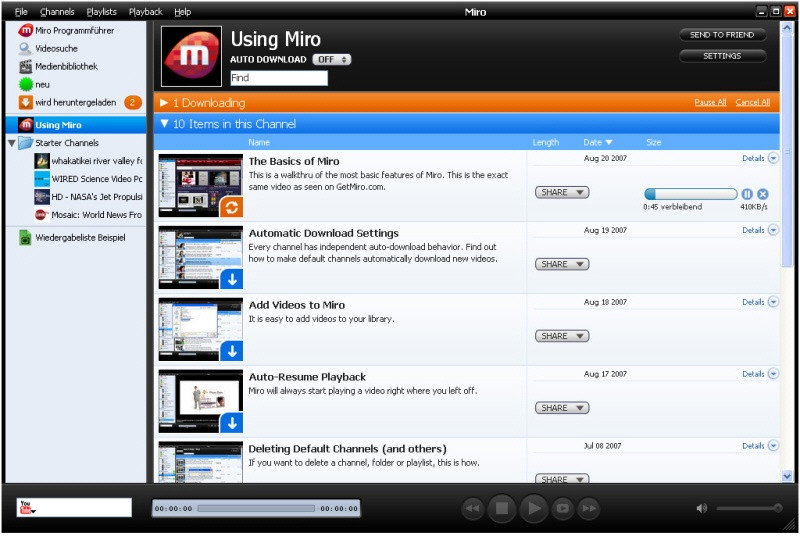Sort by Date column header
Screen dimensions: 800x536
pos(597,142)
